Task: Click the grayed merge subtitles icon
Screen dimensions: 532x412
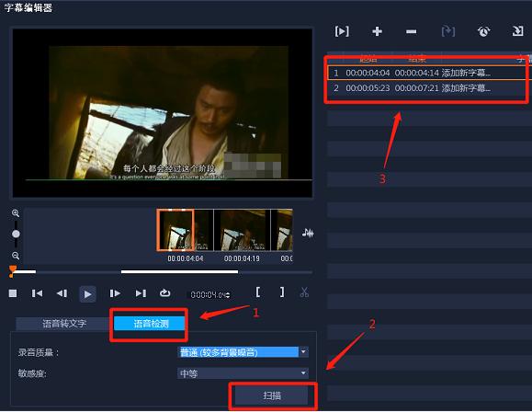Action: point(447,31)
